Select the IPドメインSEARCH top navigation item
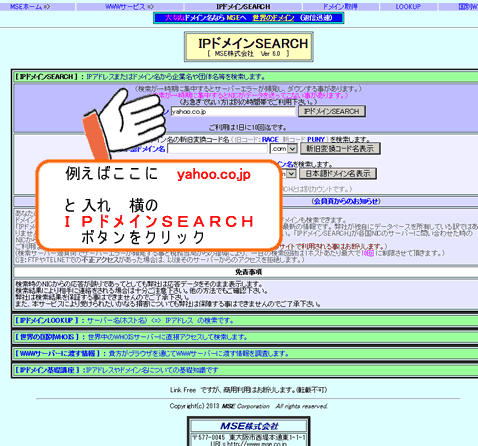The height and width of the screenshot is (446, 478). click(243, 6)
